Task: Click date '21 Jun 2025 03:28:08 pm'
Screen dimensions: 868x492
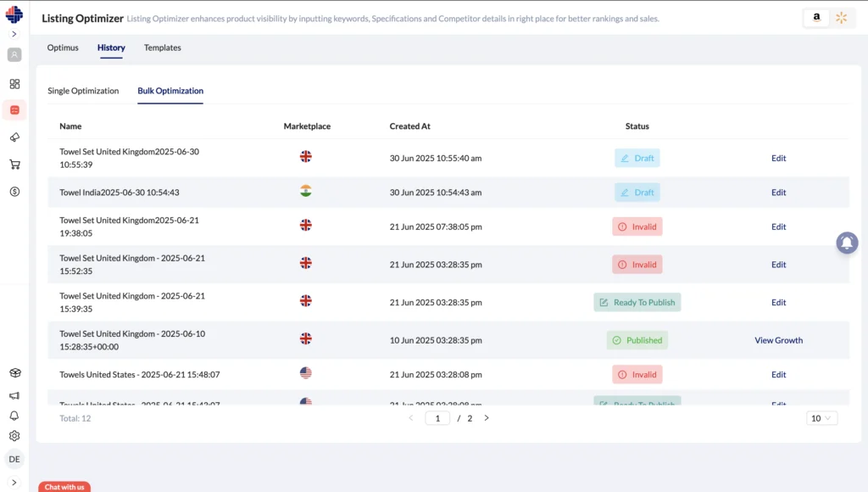Action: [x=436, y=375]
